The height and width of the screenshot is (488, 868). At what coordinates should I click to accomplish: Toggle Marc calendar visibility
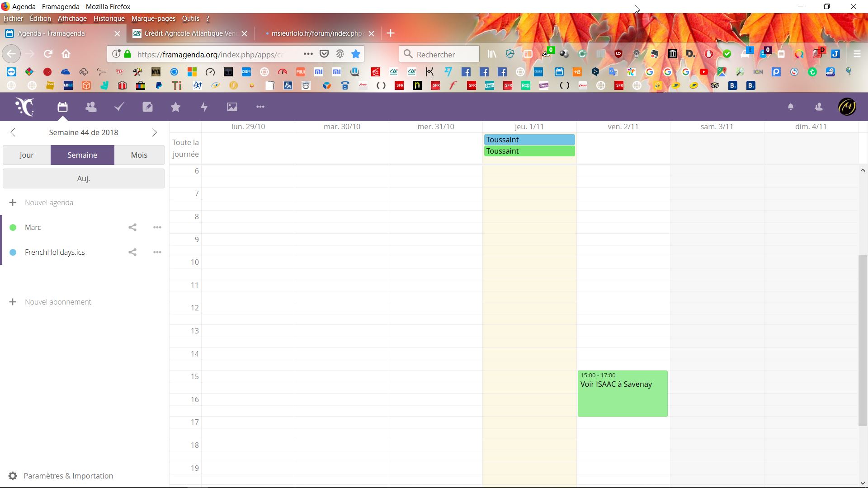pos(13,228)
